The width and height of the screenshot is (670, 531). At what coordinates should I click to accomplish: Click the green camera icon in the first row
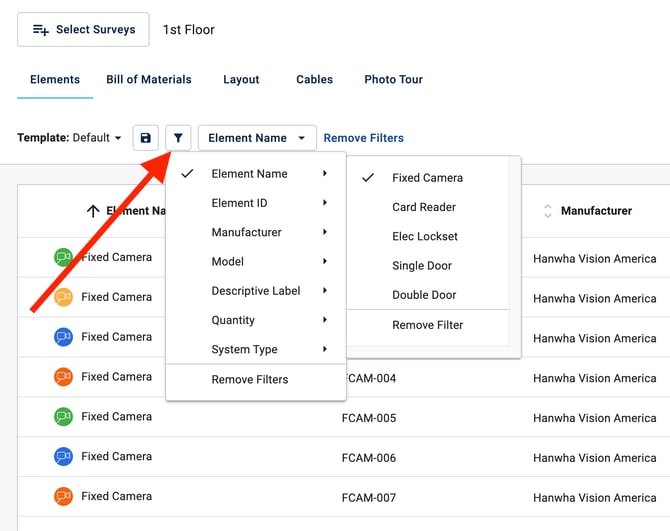(63, 258)
